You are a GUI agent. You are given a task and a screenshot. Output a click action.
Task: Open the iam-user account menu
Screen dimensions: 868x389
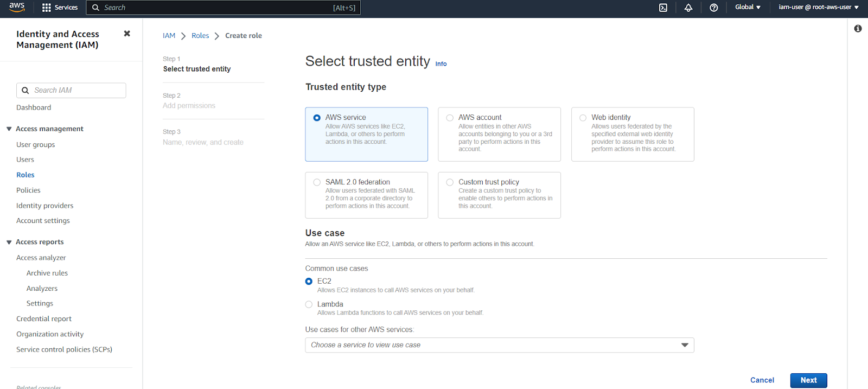pyautogui.click(x=819, y=7)
